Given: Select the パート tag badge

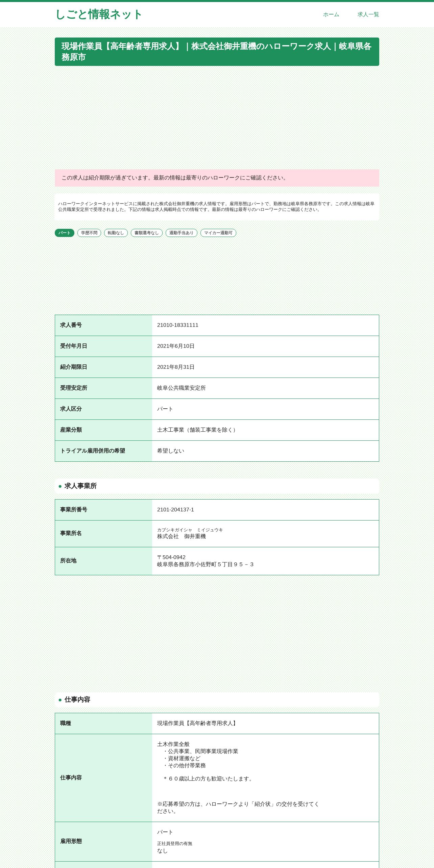Looking at the screenshot, I should pos(65,233).
